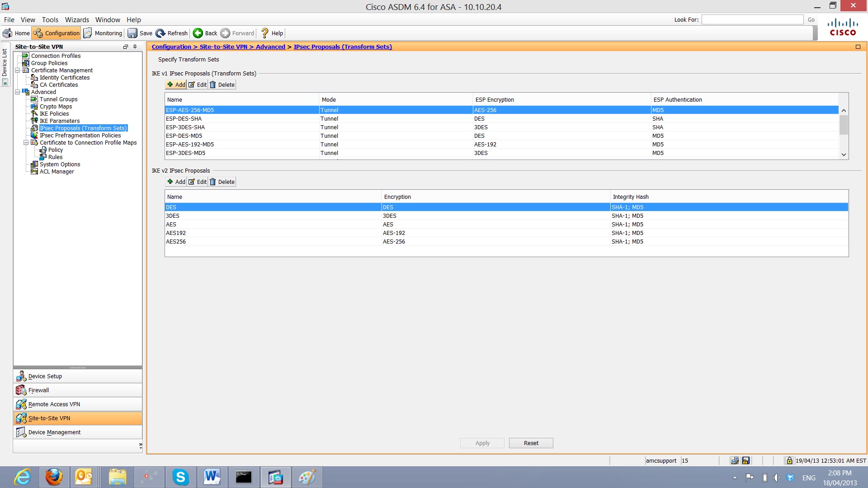
Task: Select the AES256 IKE v2 proposal row
Action: pos(506,241)
